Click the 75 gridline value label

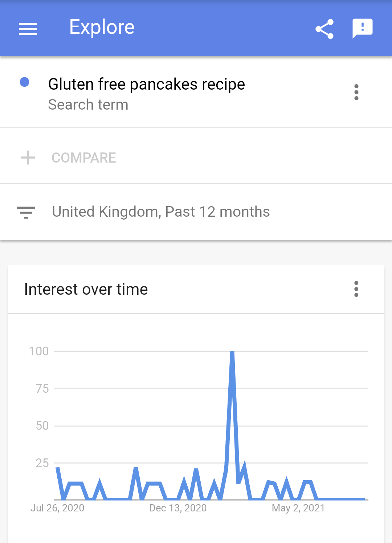click(42, 388)
